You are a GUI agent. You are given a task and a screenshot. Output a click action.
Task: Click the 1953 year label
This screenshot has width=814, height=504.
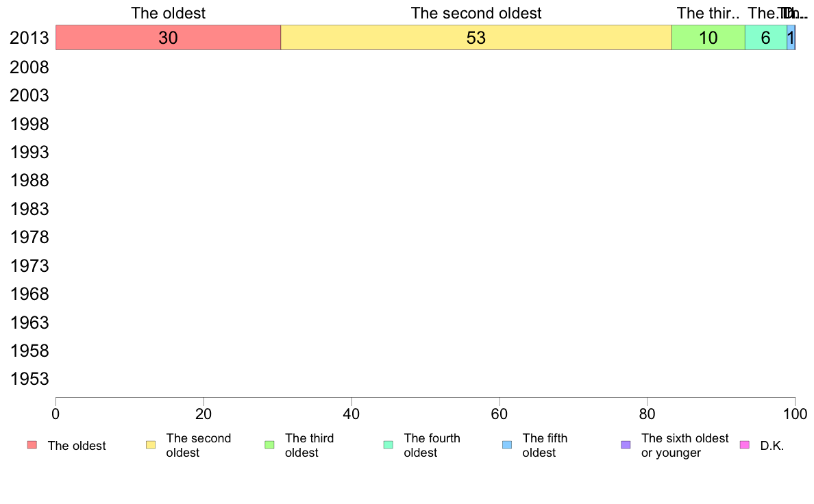click(x=29, y=379)
